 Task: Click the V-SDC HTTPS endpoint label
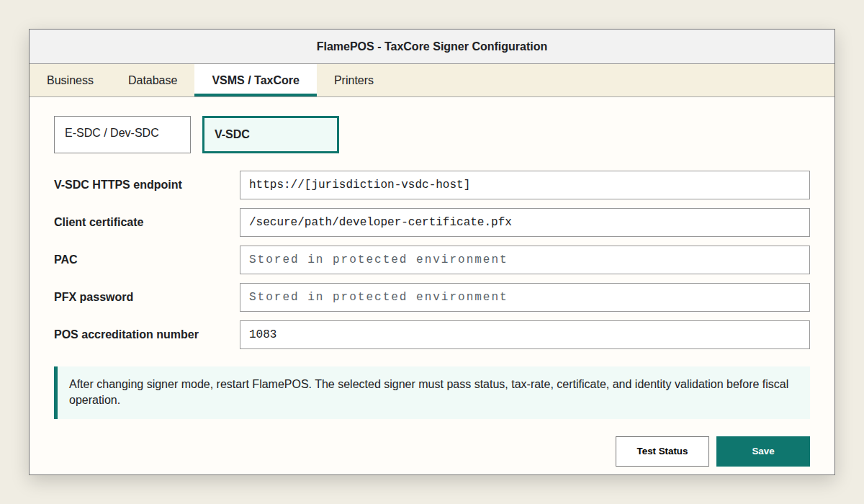(118, 185)
